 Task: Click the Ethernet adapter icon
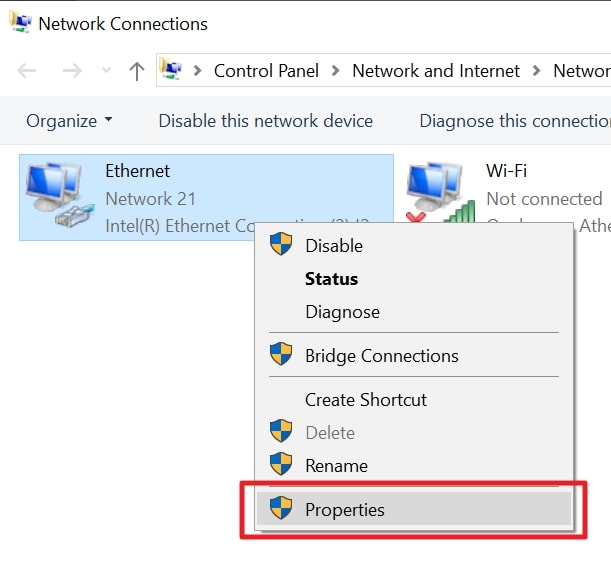pos(60,194)
